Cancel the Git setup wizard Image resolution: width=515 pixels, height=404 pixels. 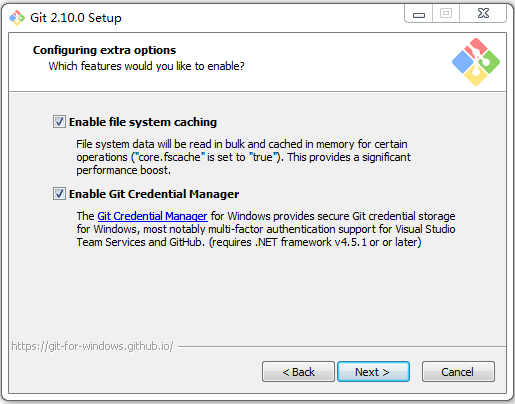(458, 372)
